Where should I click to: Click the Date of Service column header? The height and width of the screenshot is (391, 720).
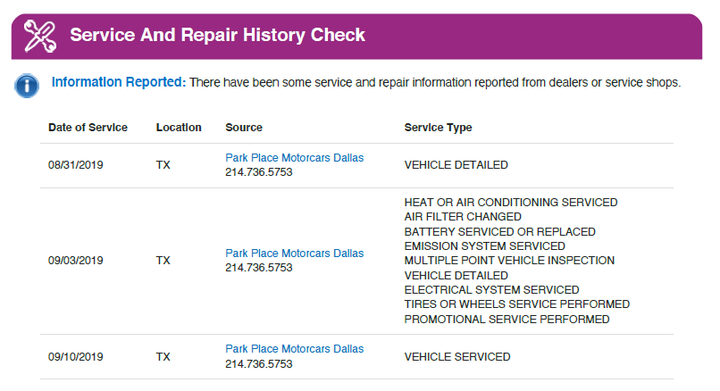click(88, 128)
